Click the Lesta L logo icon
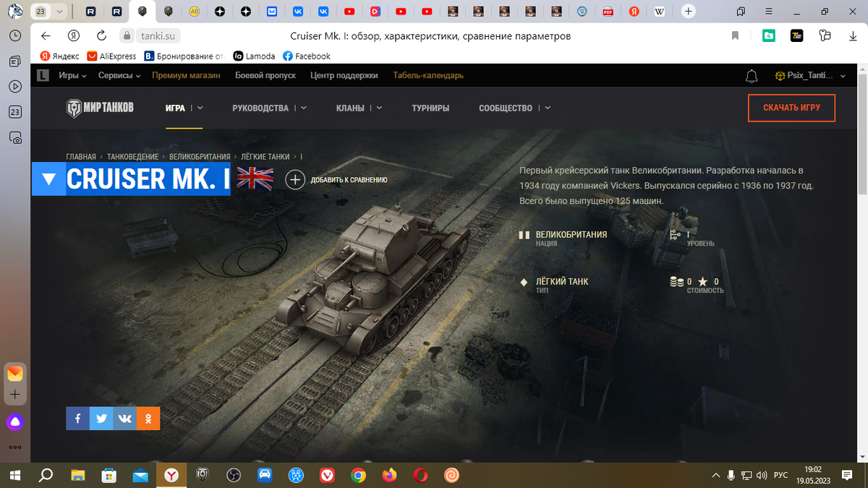The height and width of the screenshot is (488, 868). [x=43, y=75]
